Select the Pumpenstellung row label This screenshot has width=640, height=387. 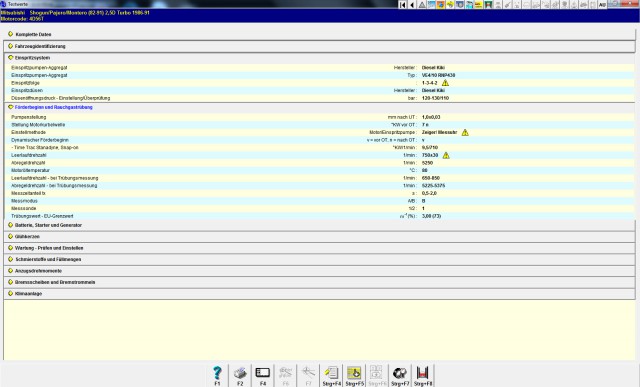coord(29,117)
